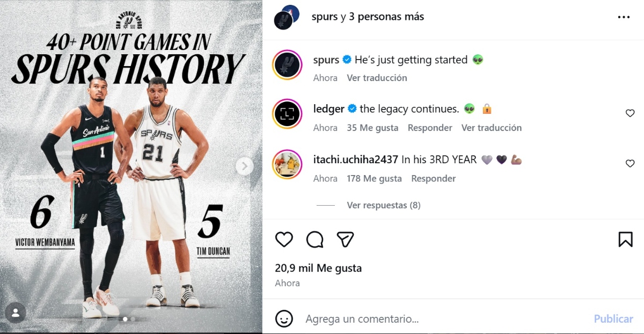Viewport: 644px width, 334px height.
Task: Open the 'spurs y 3 personas más' header
Action: click(368, 17)
